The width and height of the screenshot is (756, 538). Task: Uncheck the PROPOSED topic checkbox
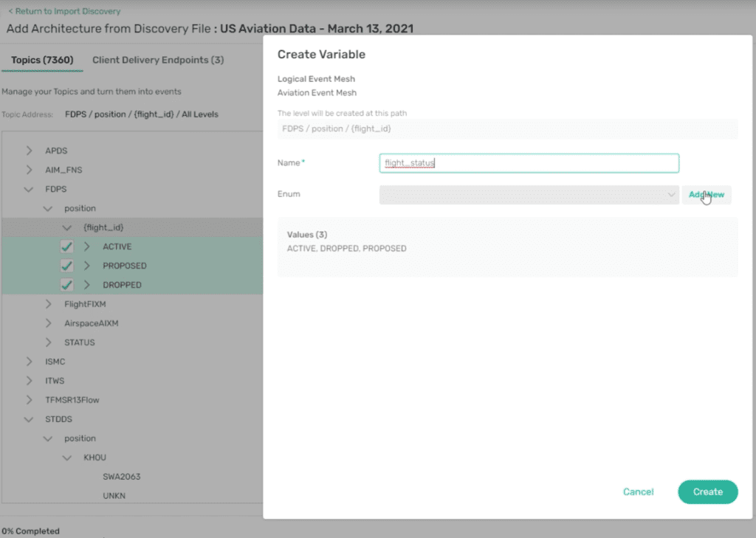click(x=67, y=265)
